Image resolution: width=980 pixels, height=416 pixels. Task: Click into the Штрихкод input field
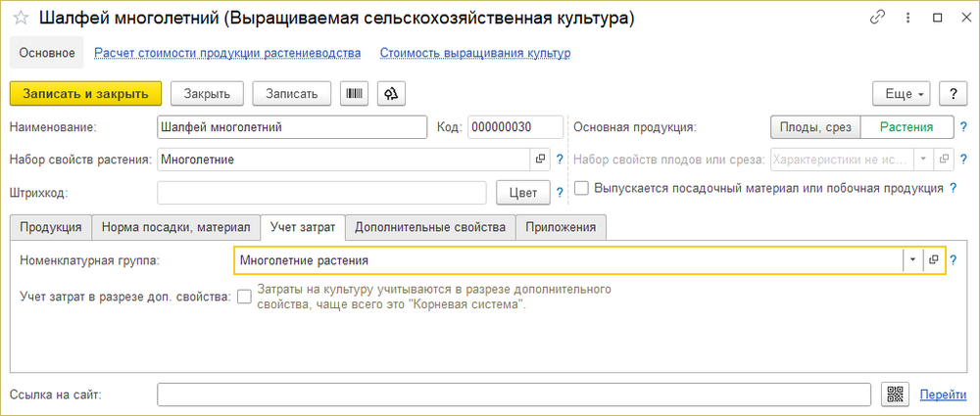tap(321, 193)
